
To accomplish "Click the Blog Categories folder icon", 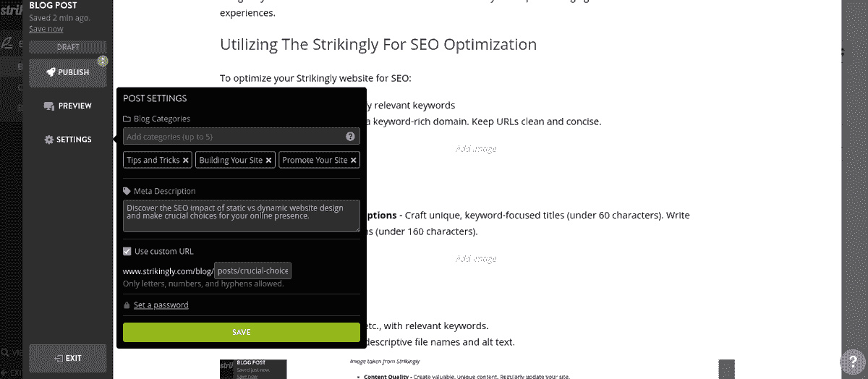I will (127, 119).
